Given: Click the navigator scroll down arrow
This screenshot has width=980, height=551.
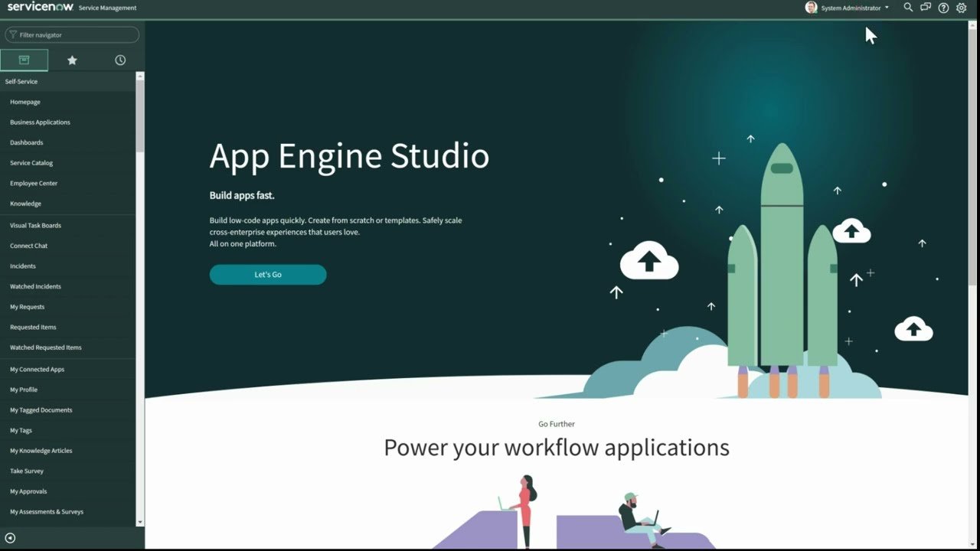Looking at the screenshot, I should click(x=139, y=522).
